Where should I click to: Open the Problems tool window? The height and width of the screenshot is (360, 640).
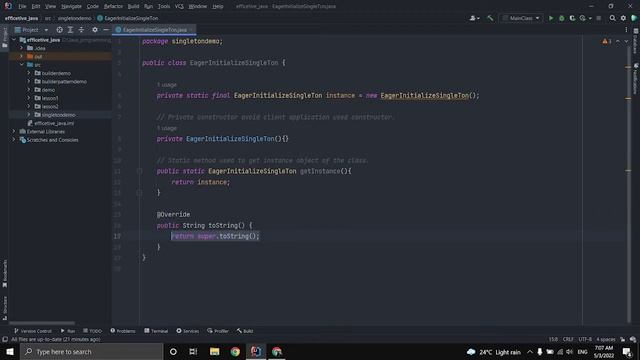[x=123, y=331]
